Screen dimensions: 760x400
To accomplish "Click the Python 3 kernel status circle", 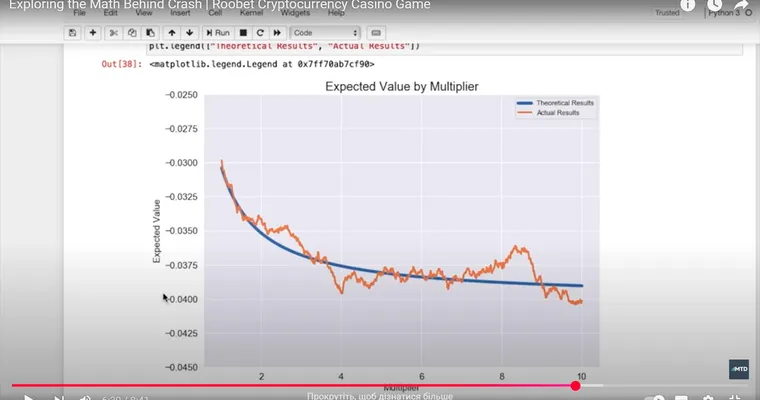I will 749,13.
